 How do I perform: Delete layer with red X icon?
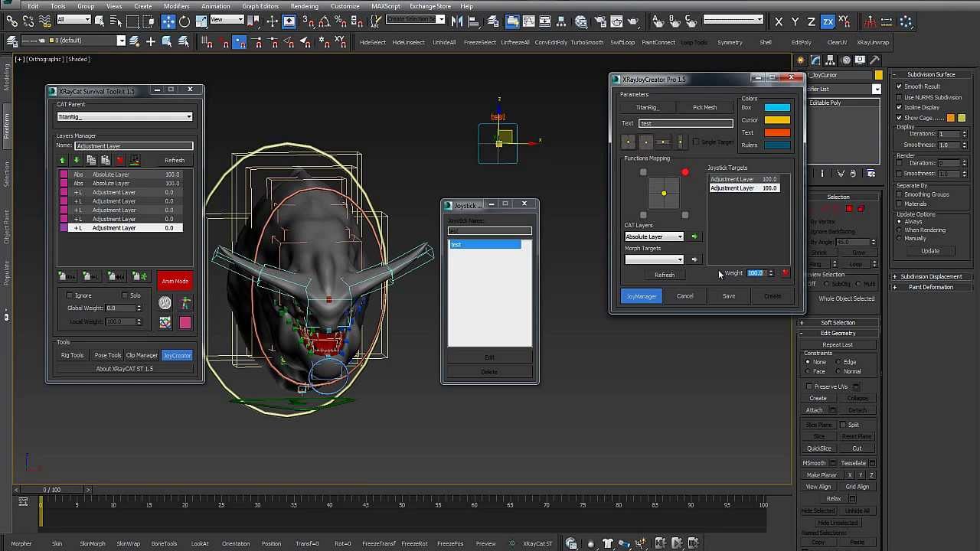coord(119,160)
